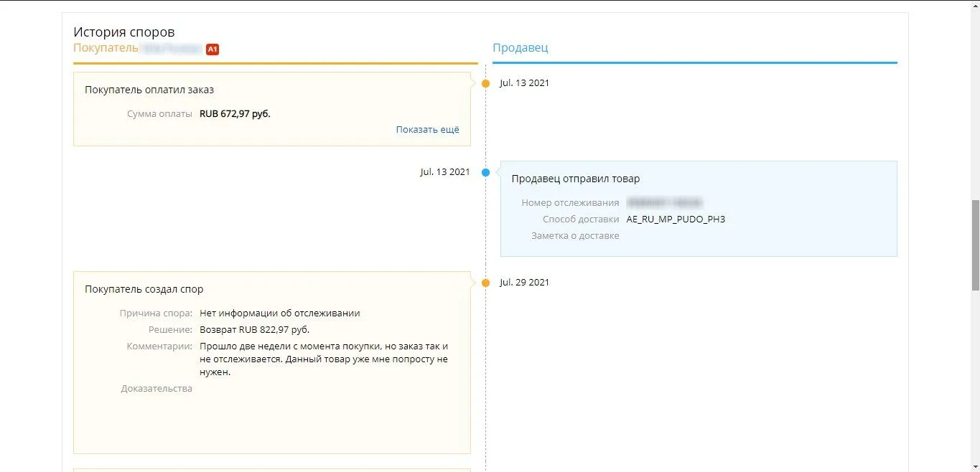Click the text "Покупатель создал спор"
The height and width of the screenshot is (472, 980).
[144, 289]
